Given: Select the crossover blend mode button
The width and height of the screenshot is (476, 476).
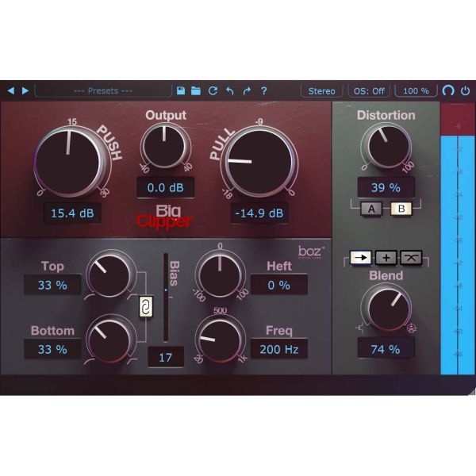Looking at the screenshot, I should (411, 258).
